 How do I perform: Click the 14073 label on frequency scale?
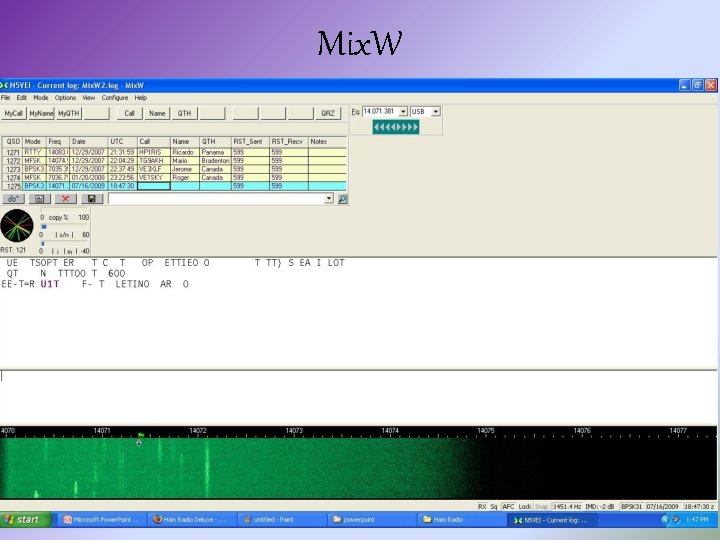[294, 431]
